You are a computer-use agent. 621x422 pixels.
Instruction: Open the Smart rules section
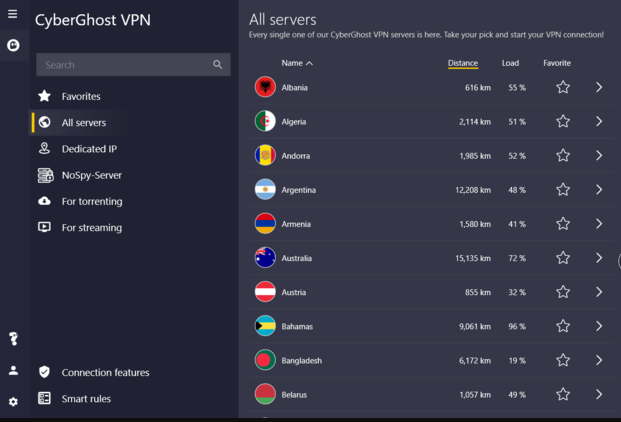[86, 399]
